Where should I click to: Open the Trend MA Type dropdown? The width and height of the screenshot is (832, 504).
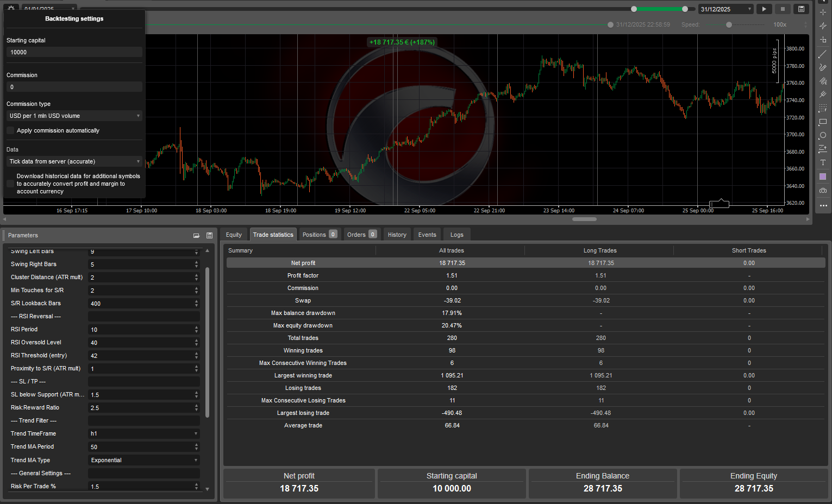click(144, 460)
